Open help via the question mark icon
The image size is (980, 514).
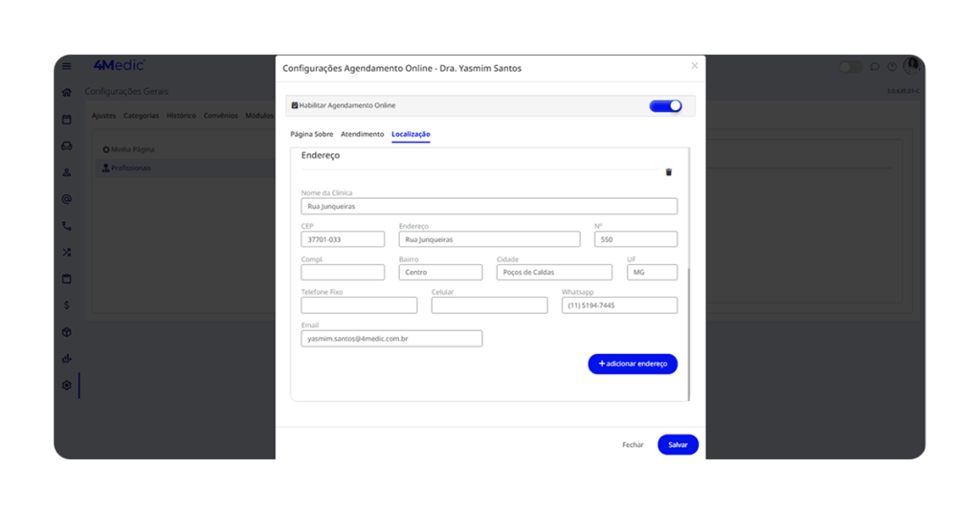pos(892,67)
